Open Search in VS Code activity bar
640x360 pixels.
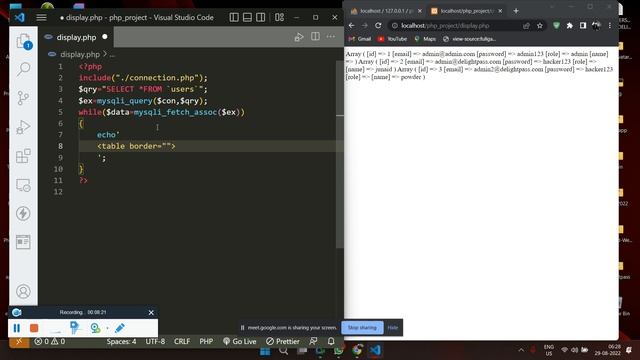tap(23, 69)
